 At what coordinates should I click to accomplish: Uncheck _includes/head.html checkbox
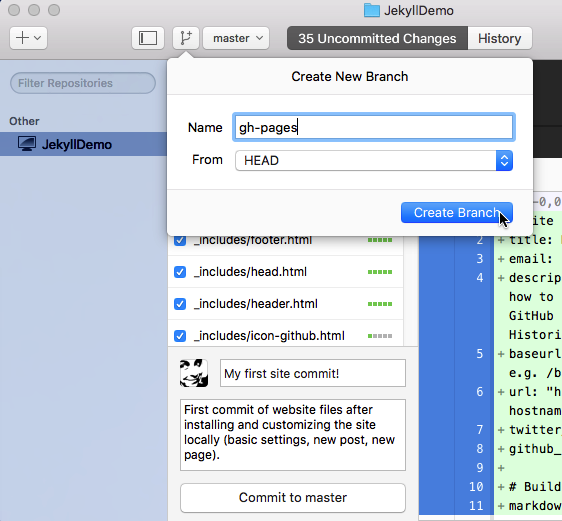click(x=180, y=272)
